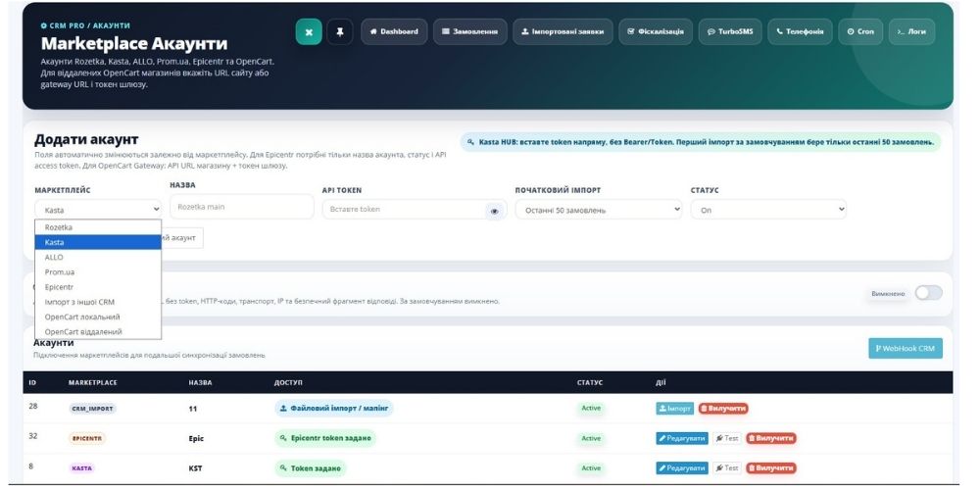Click Вилучити button in row 28
Viewport: 980px width, 490px height.
(x=724, y=408)
